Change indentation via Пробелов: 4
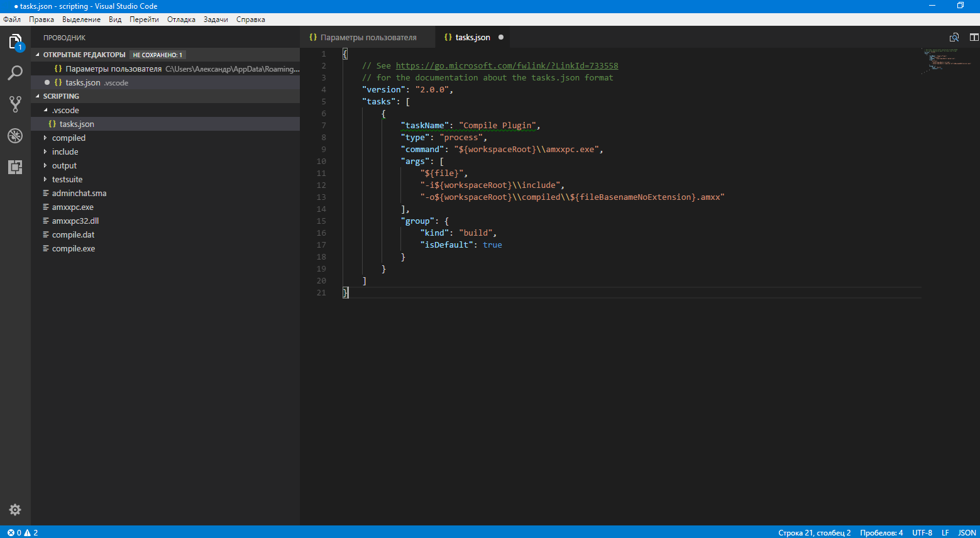Image resolution: width=980 pixels, height=538 pixels. 881,532
